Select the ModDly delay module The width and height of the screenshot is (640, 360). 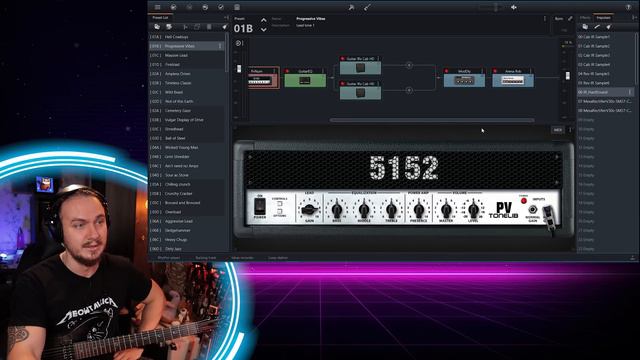[464, 78]
